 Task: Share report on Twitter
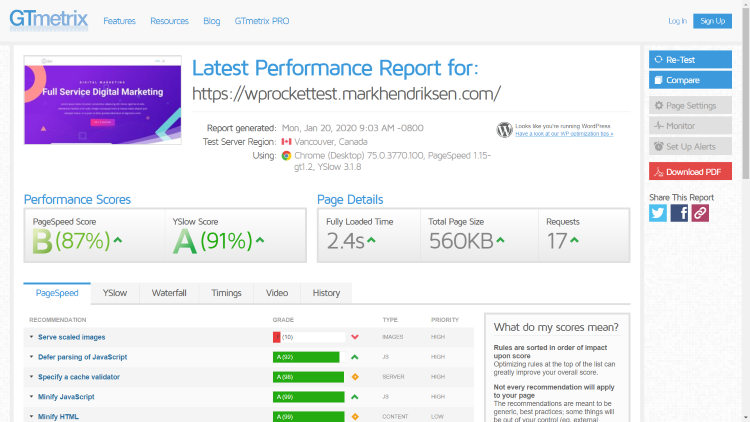tap(658, 213)
